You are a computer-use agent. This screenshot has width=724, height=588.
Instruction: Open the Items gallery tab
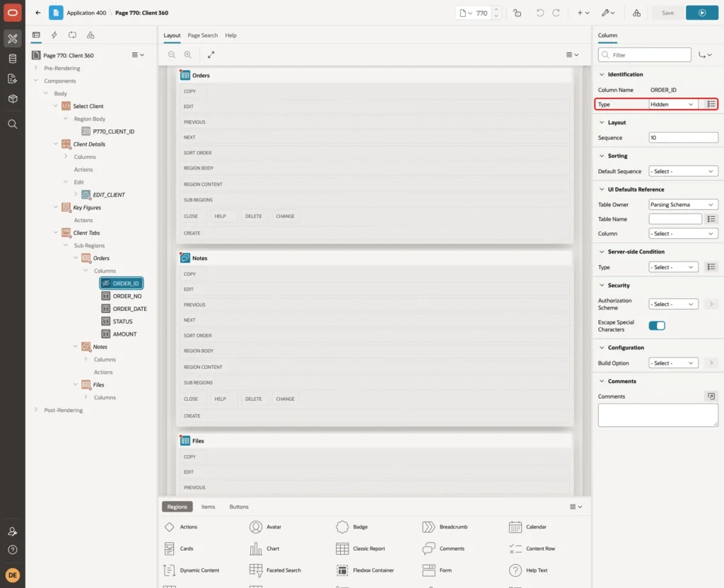(209, 507)
